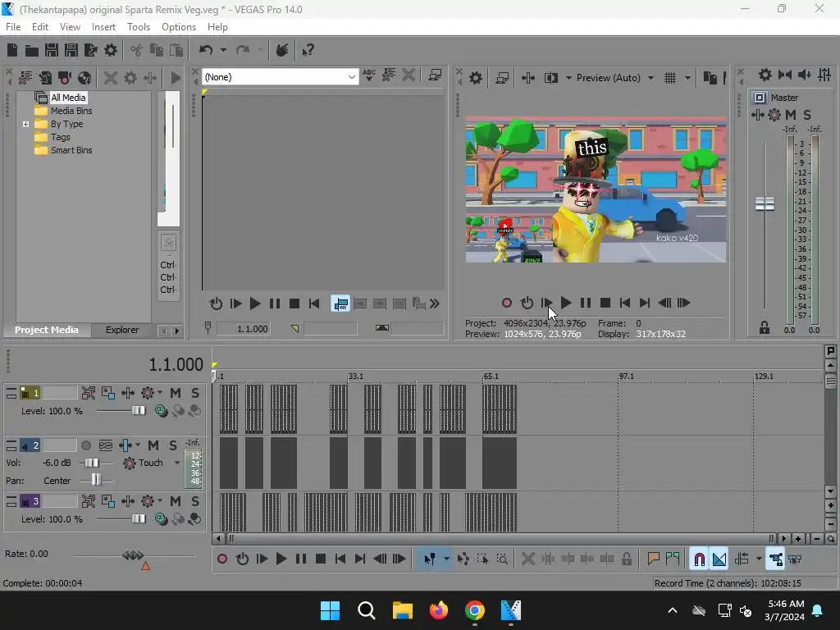Open the edit tool selector dropdown arrow
This screenshot has width=840, height=630.
[446, 559]
